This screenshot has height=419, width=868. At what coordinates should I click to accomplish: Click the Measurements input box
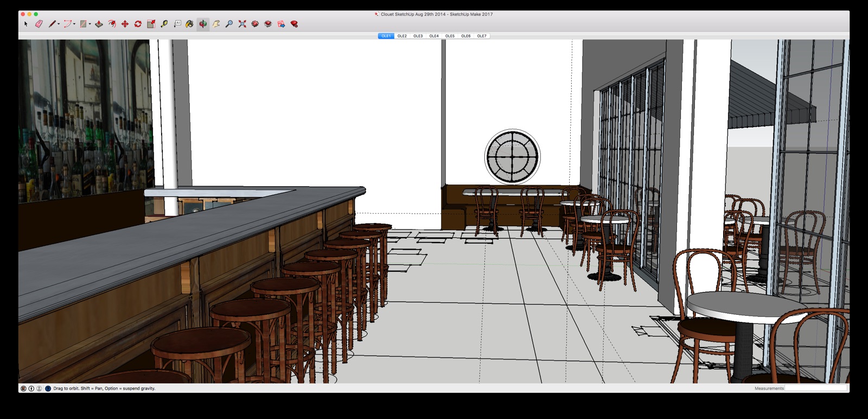click(x=816, y=388)
